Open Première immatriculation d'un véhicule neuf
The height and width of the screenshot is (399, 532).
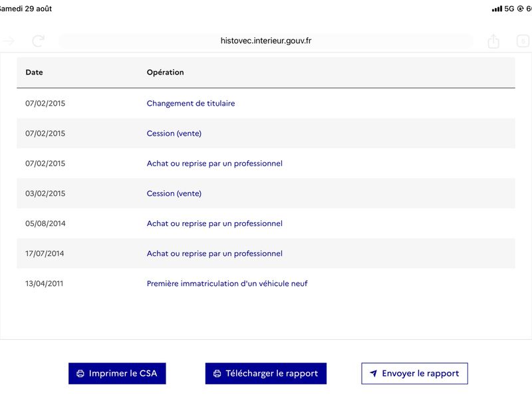227,284
